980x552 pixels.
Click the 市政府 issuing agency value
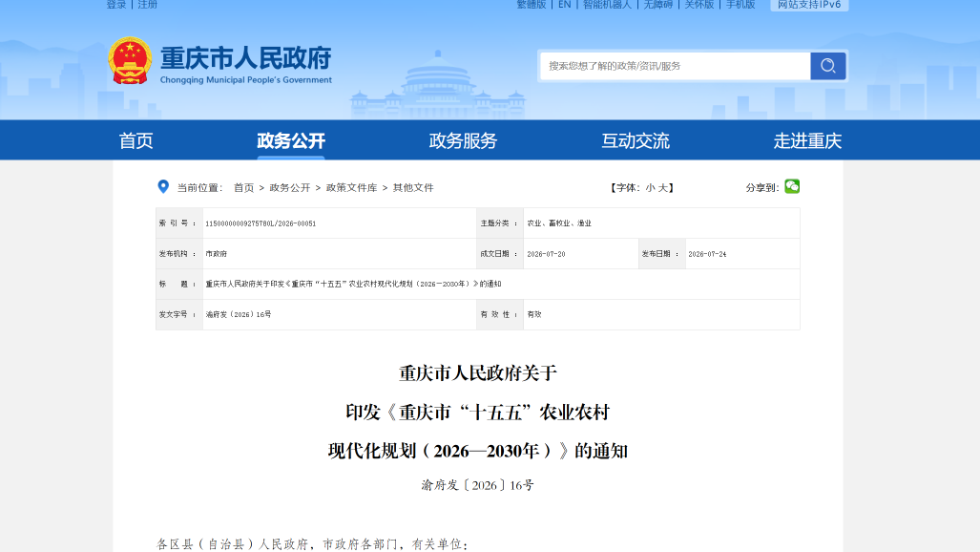(217, 254)
